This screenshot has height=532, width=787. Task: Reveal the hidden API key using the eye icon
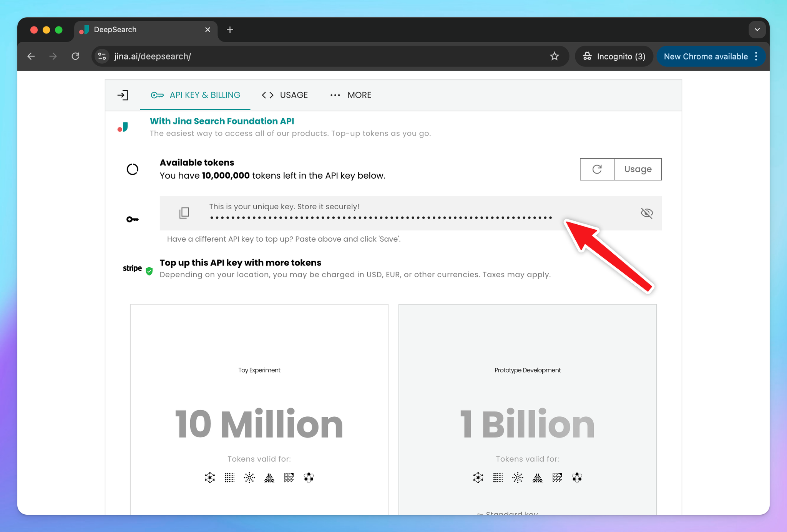coord(647,213)
